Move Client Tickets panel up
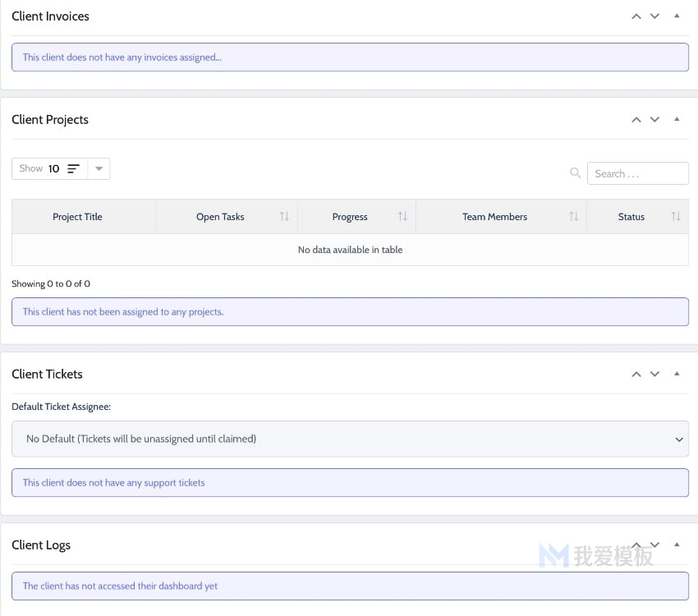The width and height of the screenshot is (698, 616). (x=636, y=375)
